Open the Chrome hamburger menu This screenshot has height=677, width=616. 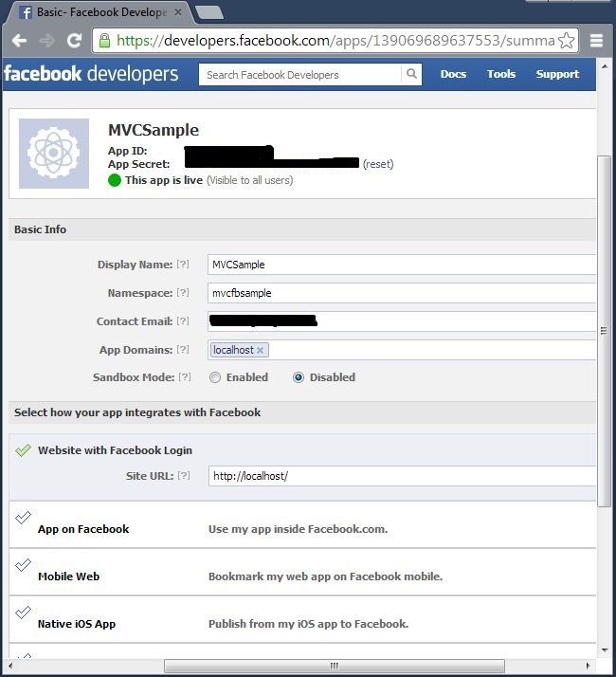click(x=596, y=41)
